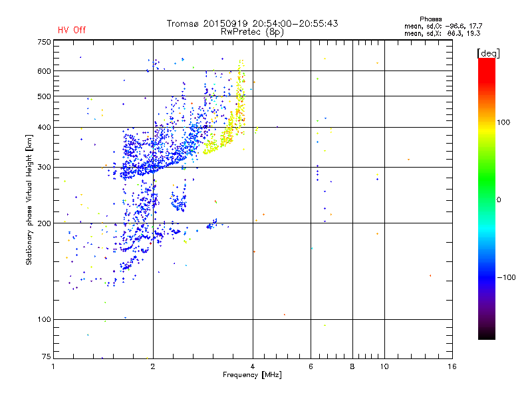Click the small blue echo cluster near 2.5 MHz, 230 km
The height and width of the screenshot is (399, 532).
(178, 202)
